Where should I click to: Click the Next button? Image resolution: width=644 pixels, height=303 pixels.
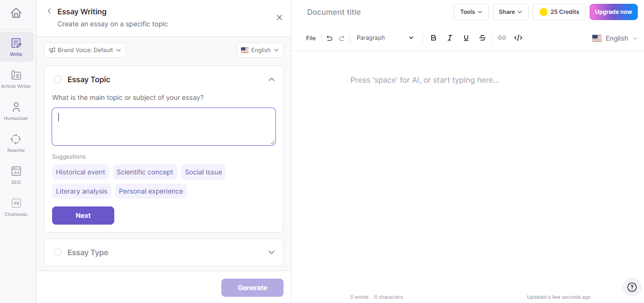pos(83,216)
